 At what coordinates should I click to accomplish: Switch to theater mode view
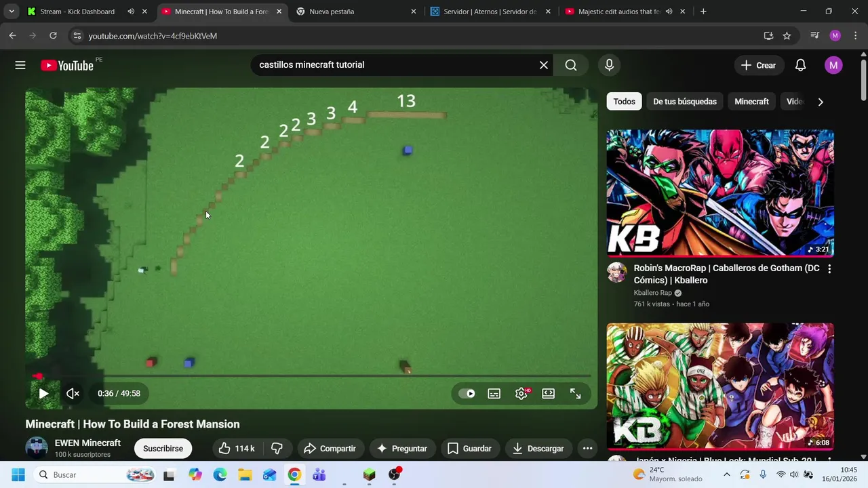(549, 393)
